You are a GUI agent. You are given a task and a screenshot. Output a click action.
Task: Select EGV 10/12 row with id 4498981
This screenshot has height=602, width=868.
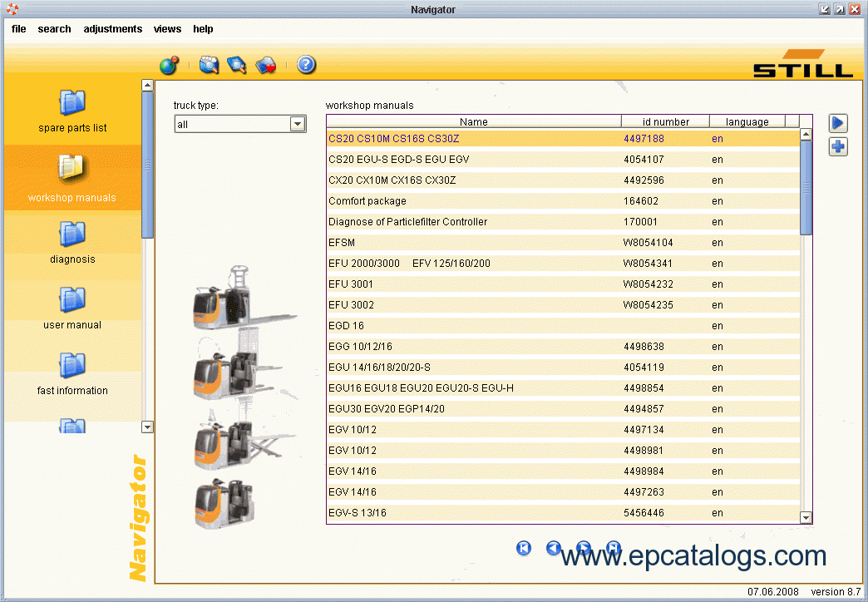564,451
